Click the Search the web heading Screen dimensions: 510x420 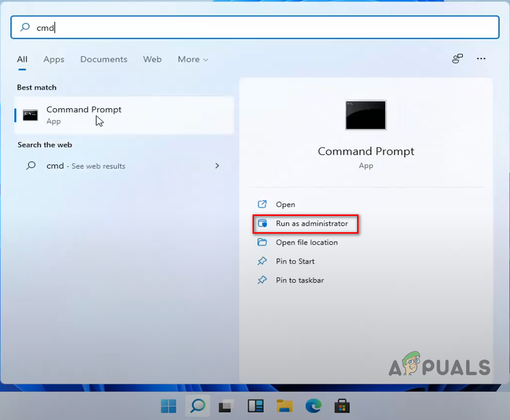point(45,145)
